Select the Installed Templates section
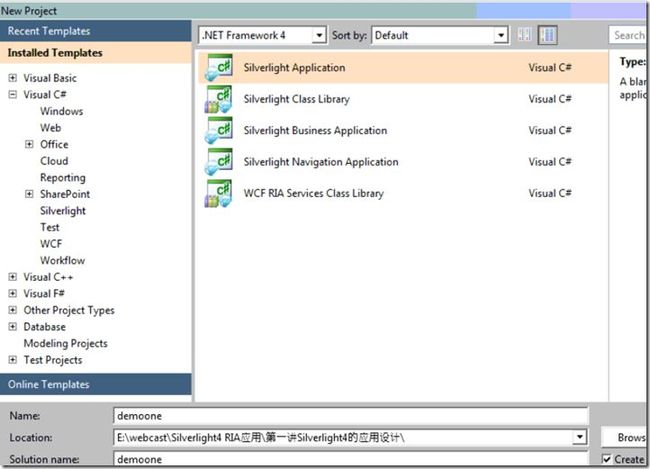Screen dimensions: 650x469 [x=96, y=53]
